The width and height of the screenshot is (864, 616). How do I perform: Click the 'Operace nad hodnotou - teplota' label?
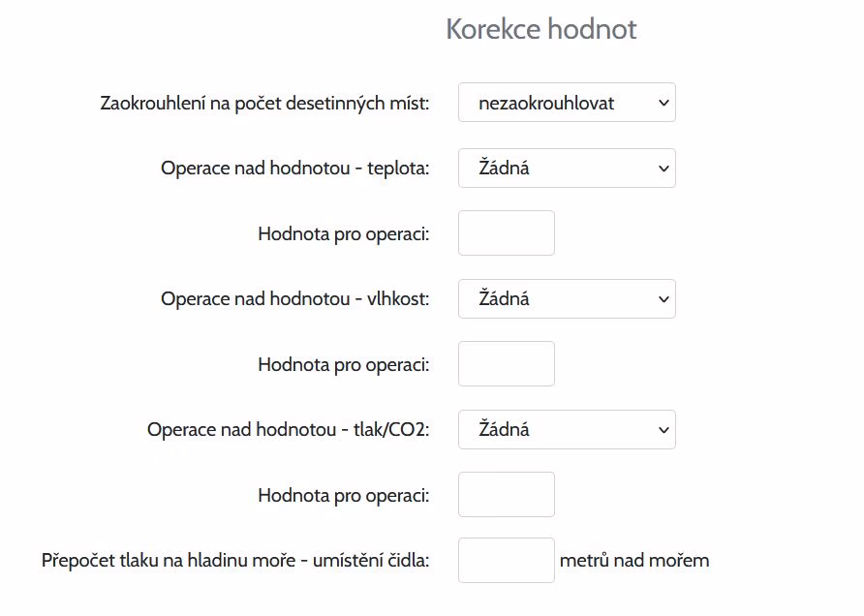(294, 168)
